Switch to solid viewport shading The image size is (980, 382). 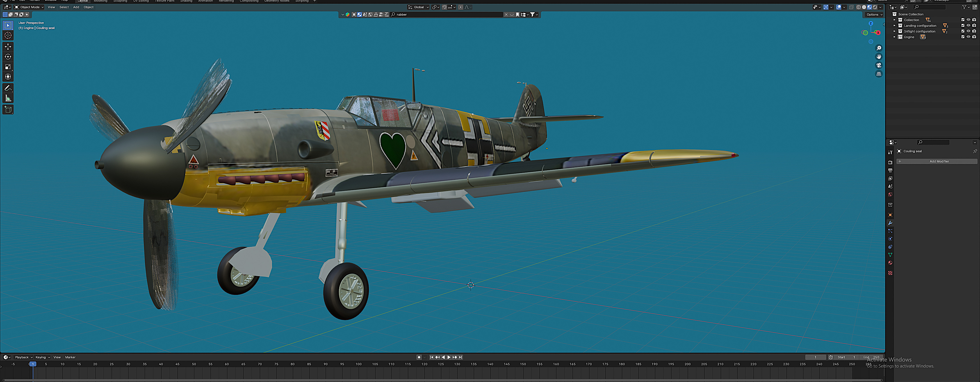pos(864,7)
